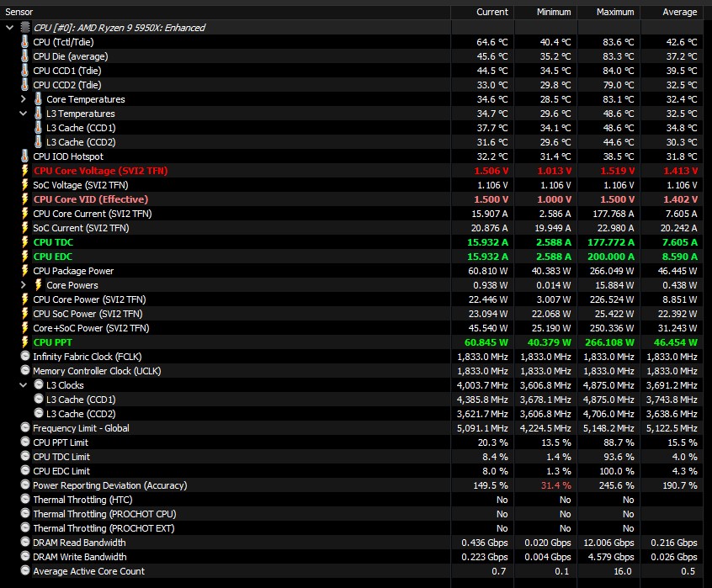
Task: Click thermometer icon for CPU CCD1 (Tdie)
Action: pyautogui.click(x=25, y=71)
